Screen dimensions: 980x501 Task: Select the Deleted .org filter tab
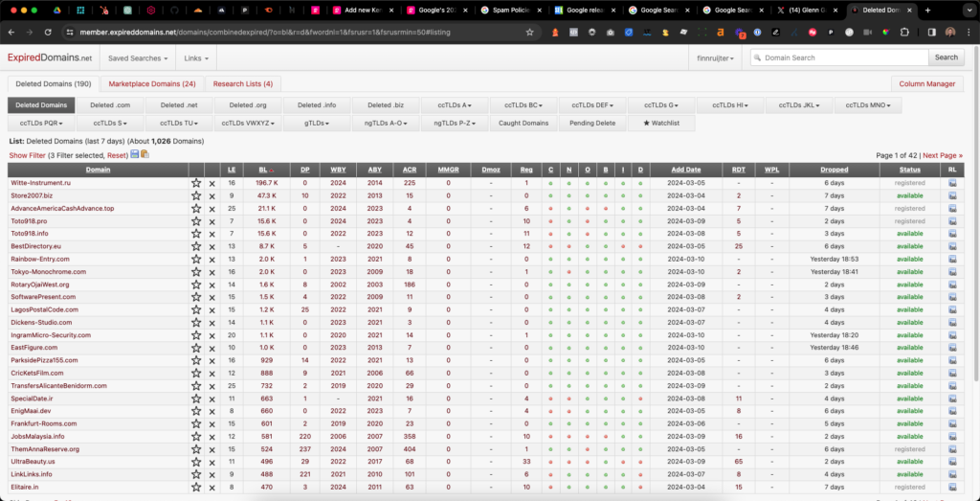(248, 105)
